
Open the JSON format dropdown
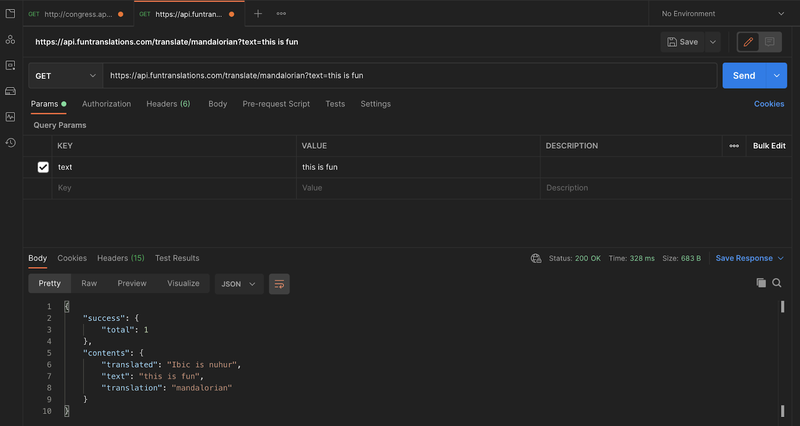point(239,284)
